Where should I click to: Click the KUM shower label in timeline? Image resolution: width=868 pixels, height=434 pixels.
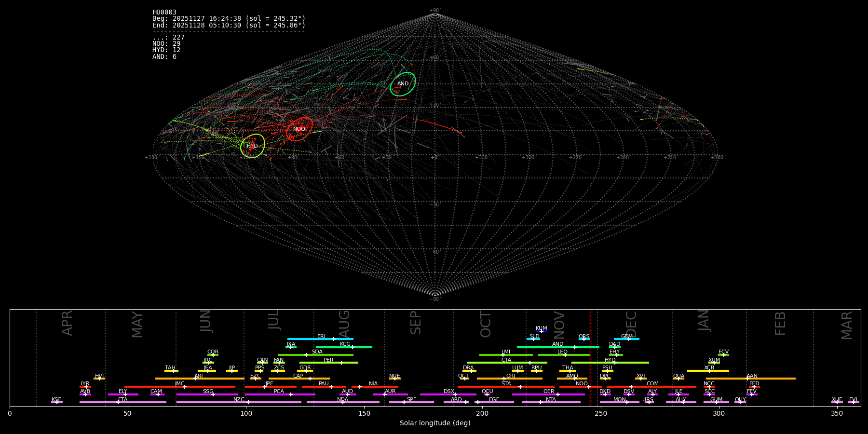click(542, 328)
